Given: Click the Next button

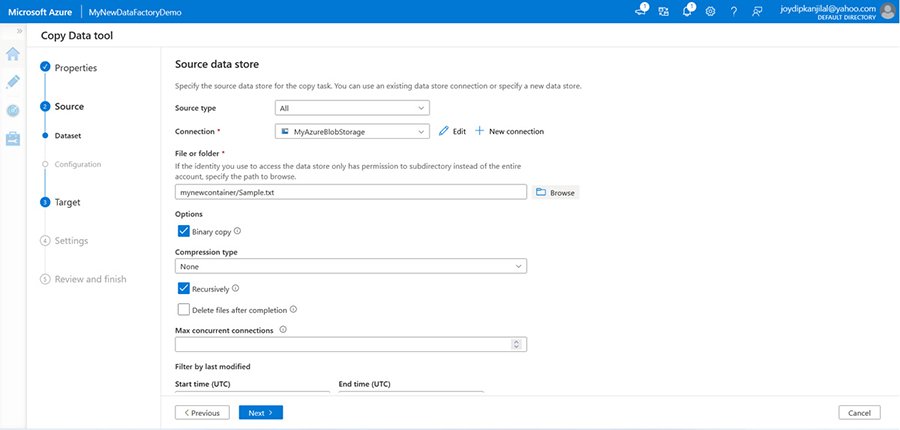Looking at the screenshot, I should [261, 412].
